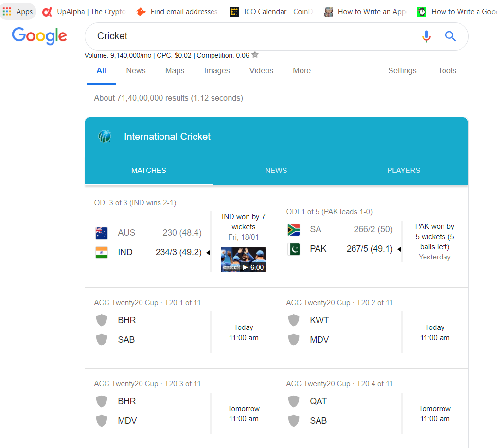
Task: Open the UpAlpha bookmark icon
Action: pyautogui.click(x=47, y=12)
